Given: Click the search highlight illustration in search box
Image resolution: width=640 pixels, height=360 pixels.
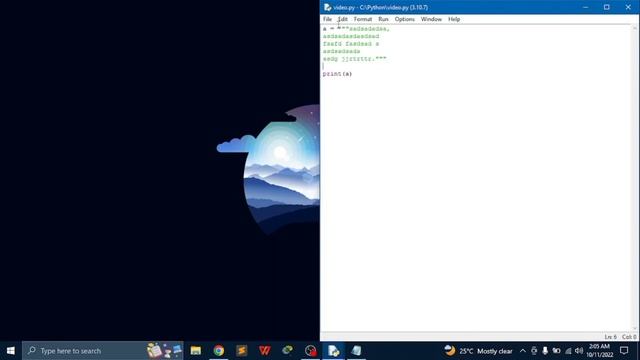Looking at the screenshot, I should pyautogui.click(x=165, y=351).
